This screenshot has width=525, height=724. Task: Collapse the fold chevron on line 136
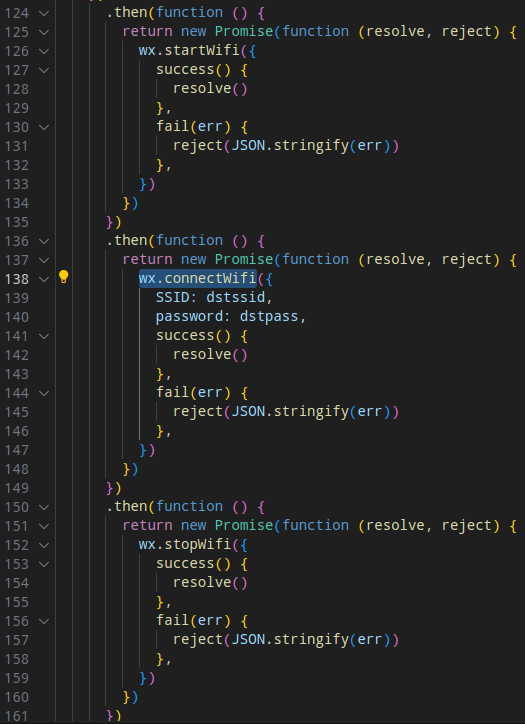pos(44,241)
